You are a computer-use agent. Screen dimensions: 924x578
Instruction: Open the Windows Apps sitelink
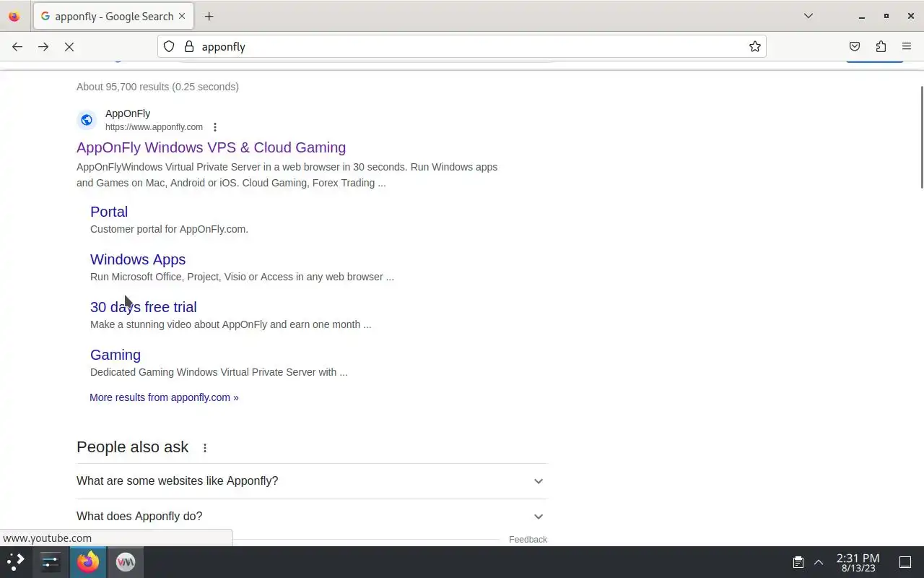(x=138, y=259)
